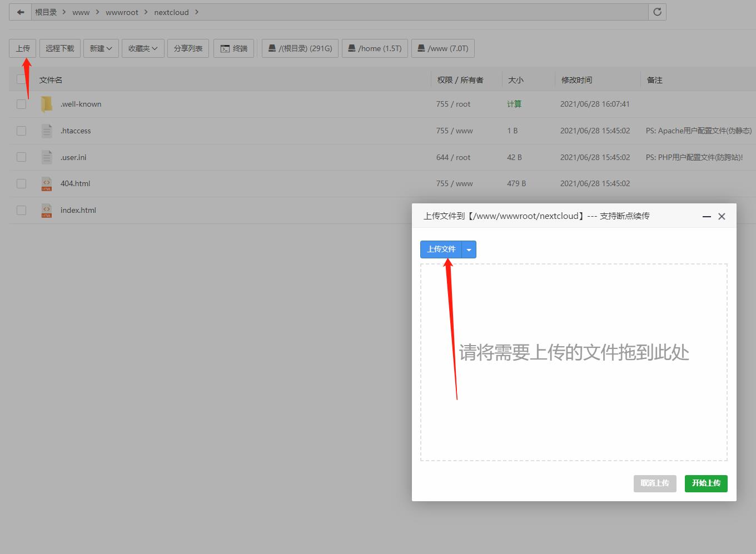The height and width of the screenshot is (554, 756).
Task: Click the drop zone for uploading files
Action: 574,362
